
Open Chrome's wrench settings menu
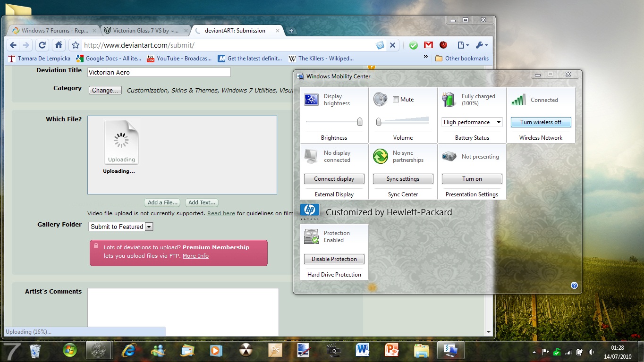pos(482,45)
